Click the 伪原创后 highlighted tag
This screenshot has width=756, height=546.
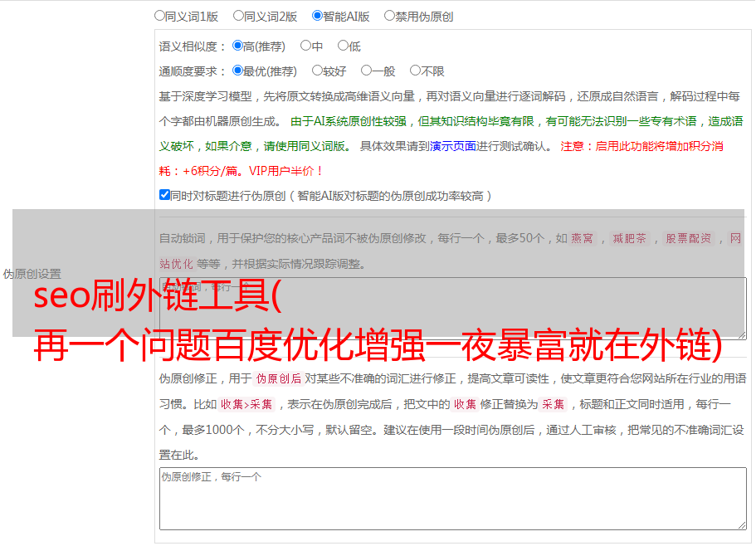pyautogui.click(x=279, y=378)
